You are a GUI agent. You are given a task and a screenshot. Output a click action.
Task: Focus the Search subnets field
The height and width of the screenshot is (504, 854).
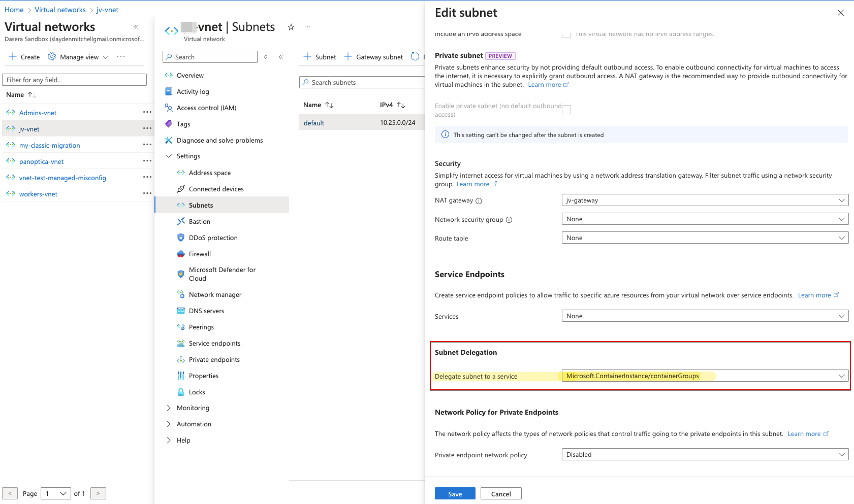point(362,82)
